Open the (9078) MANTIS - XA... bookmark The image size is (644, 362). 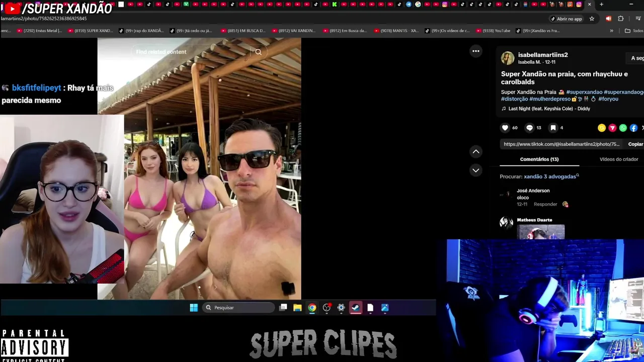pyautogui.click(x=396, y=31)
